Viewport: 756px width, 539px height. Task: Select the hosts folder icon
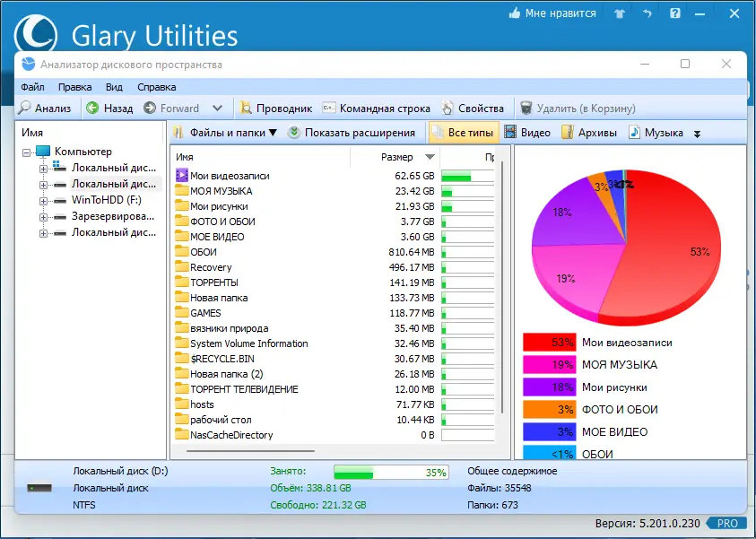click(x=182, y=404)
